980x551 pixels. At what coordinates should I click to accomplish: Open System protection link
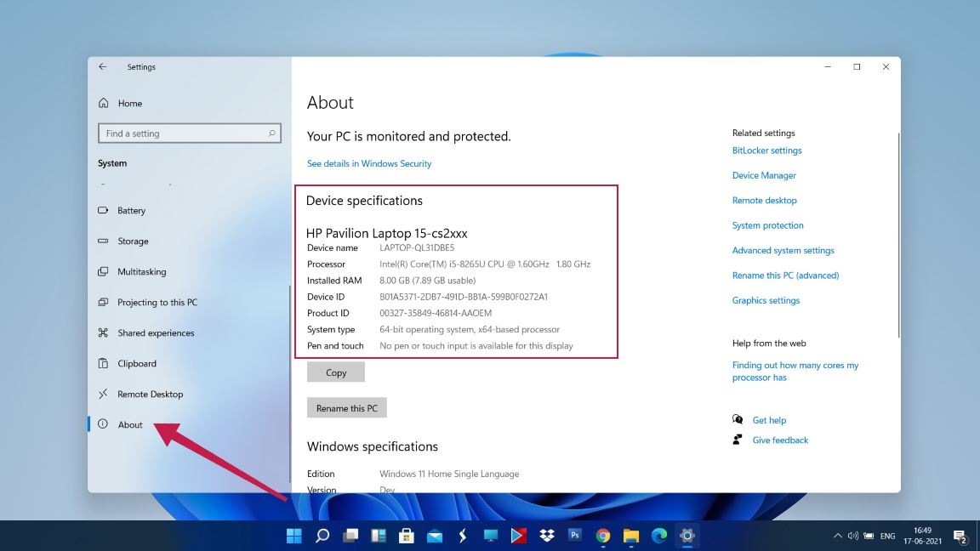click(768, 225)
